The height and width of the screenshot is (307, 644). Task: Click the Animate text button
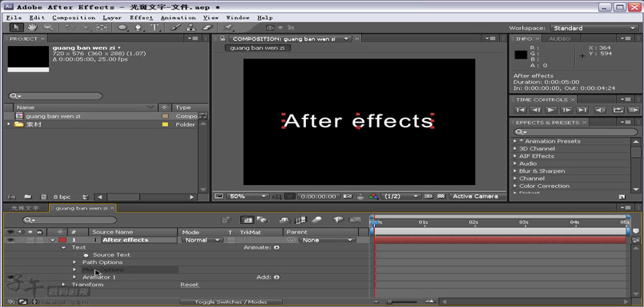click(277, 248)
